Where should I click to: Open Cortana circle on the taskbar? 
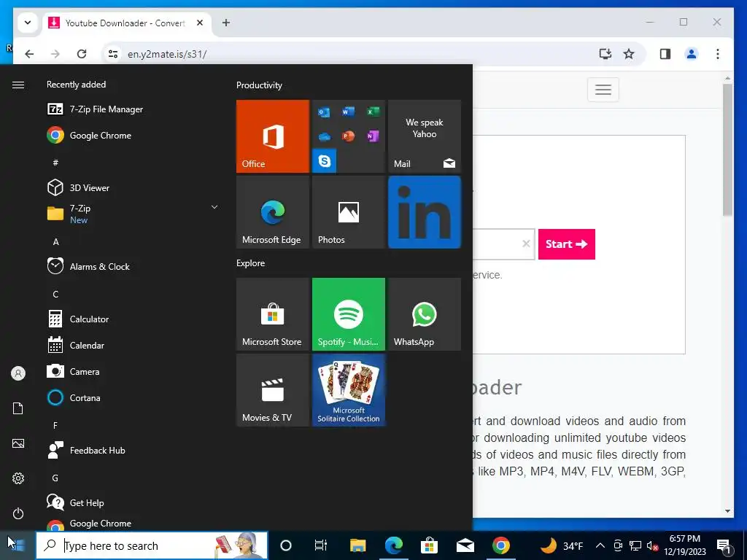coord(285,545)
